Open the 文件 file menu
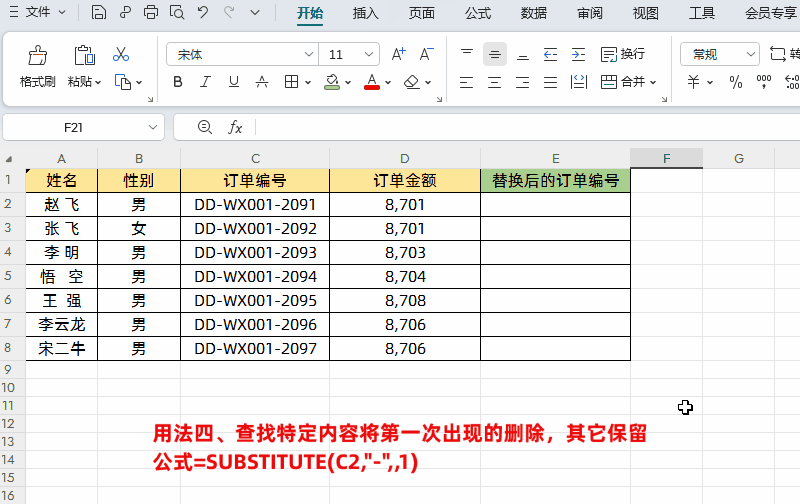The height and width of the screenshot is (504, 800). (38, 12)
